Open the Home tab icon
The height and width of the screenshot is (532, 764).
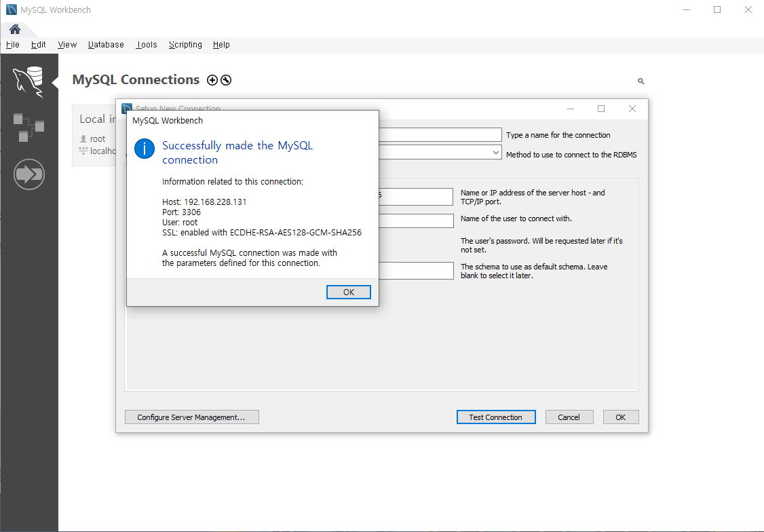pos(15,29)
